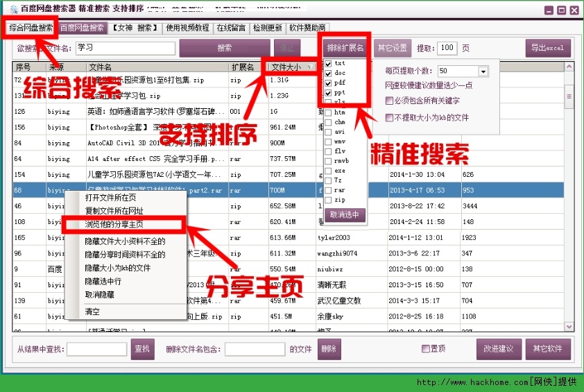The height and width of the screenshot is (392, 584).
Task: Choose 浏览他的分享主页 from context menu
Action: [x=126, y=224]
